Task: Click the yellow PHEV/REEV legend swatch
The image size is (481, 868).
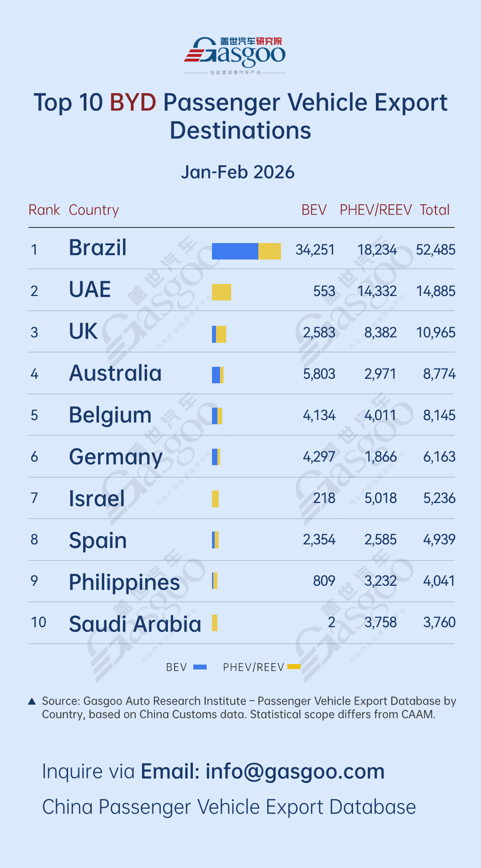Action: click(294, 667)
